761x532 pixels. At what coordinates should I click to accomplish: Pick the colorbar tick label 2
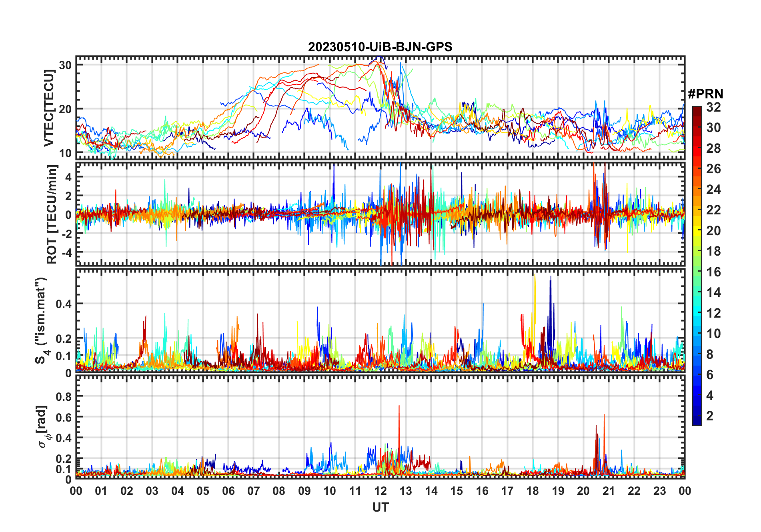710,416
